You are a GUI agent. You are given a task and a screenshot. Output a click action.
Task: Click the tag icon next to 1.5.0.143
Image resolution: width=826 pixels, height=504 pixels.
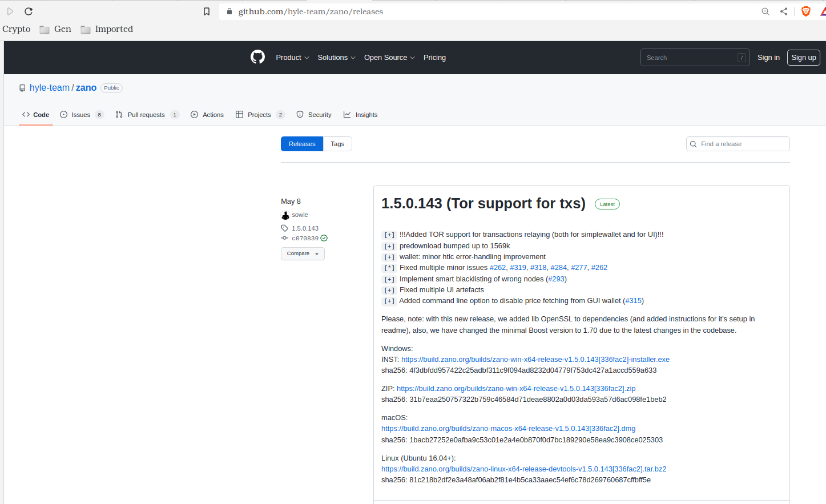coord(285,228)
